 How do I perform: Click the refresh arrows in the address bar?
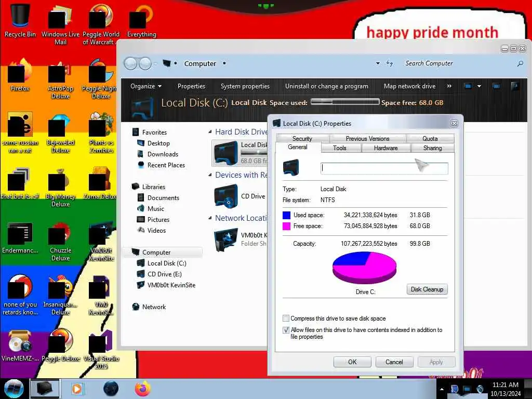point(390,63)
